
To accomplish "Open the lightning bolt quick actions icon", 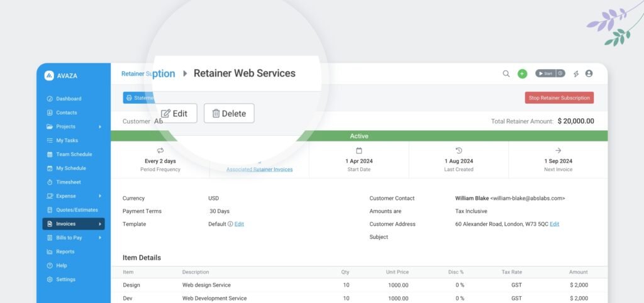I will pyautogui.click(x=576, y=74).
